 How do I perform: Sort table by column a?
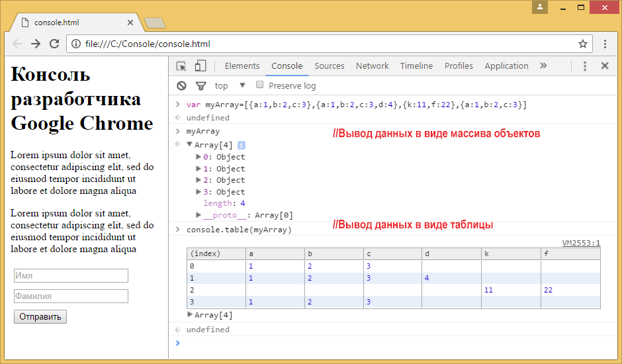click(275, 253)
